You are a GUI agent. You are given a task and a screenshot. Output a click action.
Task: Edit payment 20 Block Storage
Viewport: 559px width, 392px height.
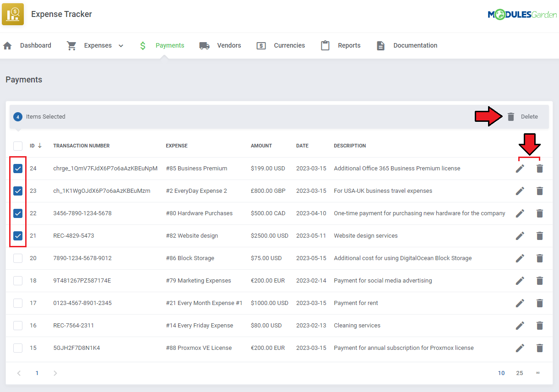pos(520,258)
